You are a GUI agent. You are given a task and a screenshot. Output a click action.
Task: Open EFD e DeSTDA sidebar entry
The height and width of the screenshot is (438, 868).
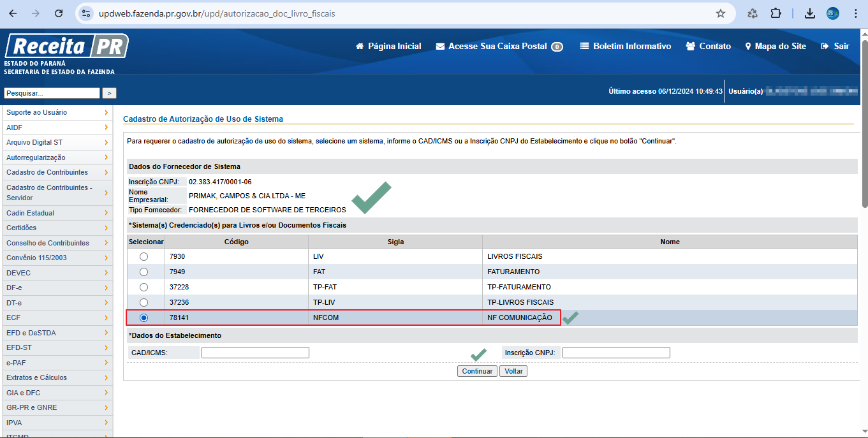coord(57,333)
